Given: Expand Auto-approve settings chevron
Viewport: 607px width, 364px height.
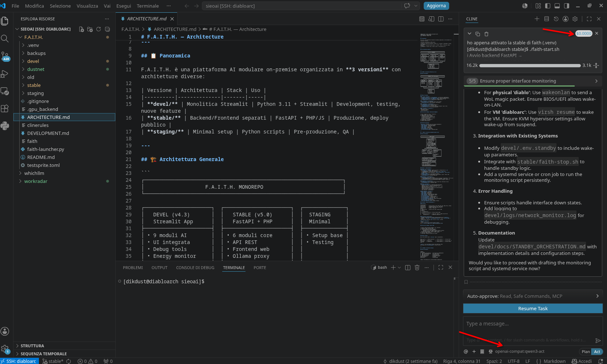Looking at the screenshot, I should (597, 296).
